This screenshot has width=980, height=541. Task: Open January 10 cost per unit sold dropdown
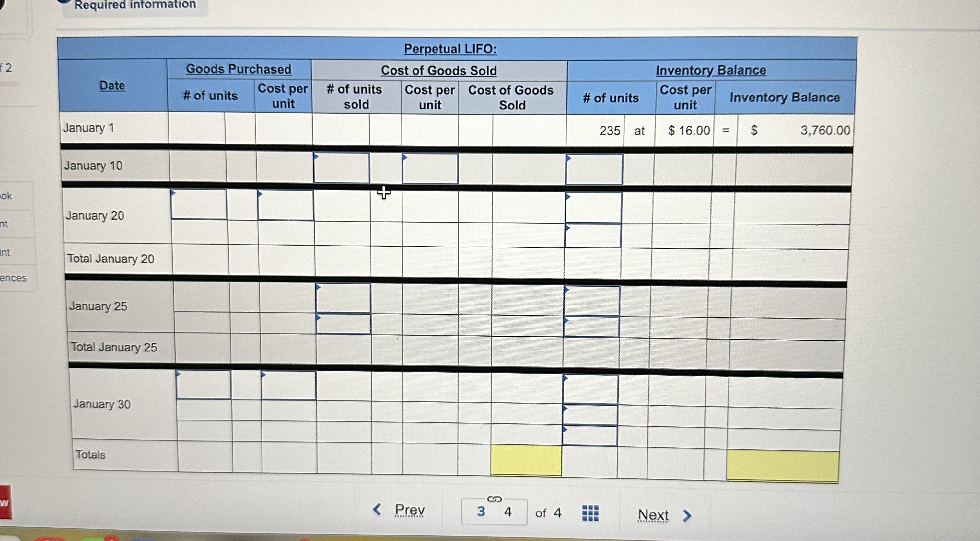click(430, 168)
